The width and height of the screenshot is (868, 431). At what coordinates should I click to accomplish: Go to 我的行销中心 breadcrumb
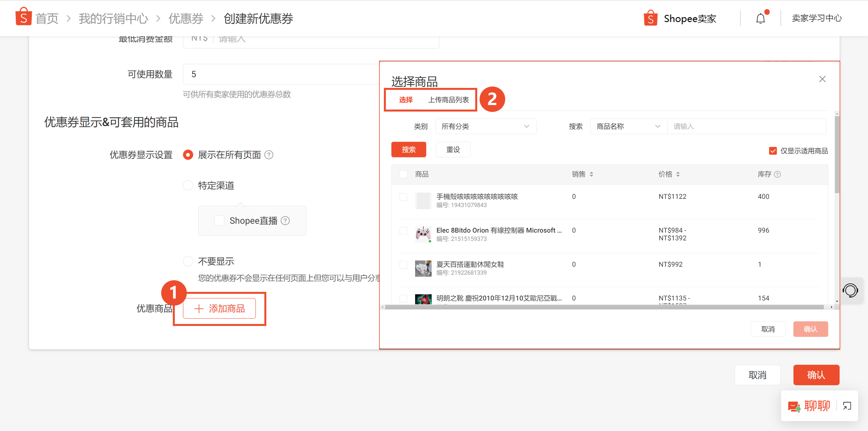pyautogui.click(x=113, y=19)
